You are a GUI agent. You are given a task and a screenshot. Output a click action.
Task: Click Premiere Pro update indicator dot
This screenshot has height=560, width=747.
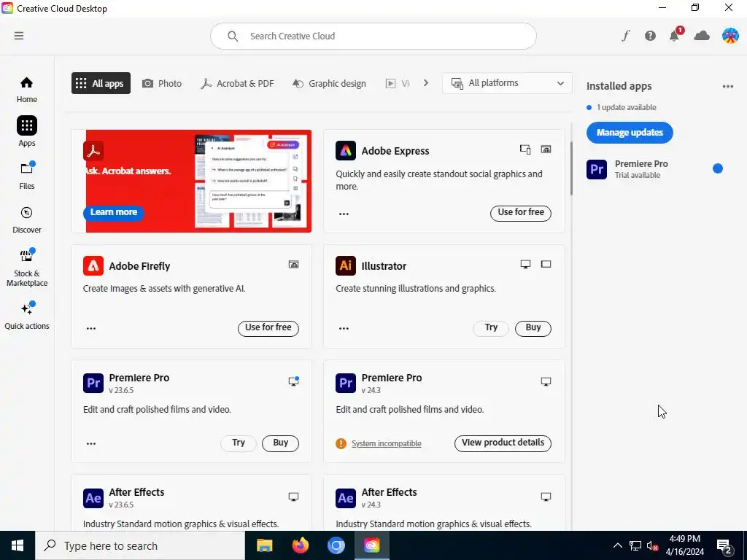[718, 168]
